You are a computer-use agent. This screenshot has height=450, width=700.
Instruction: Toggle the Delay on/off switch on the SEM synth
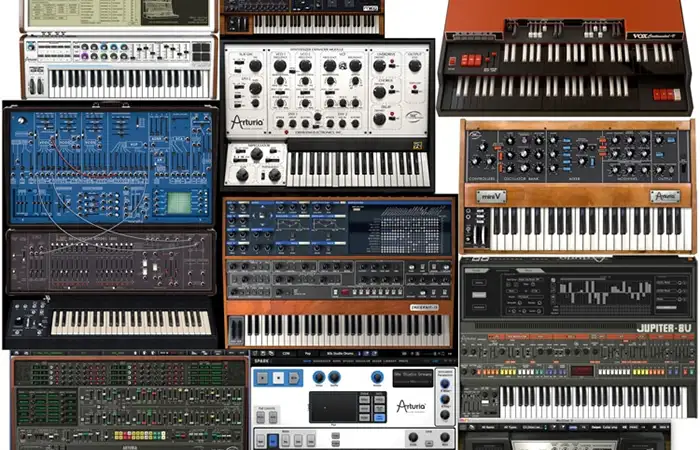[x=393, y=117]
